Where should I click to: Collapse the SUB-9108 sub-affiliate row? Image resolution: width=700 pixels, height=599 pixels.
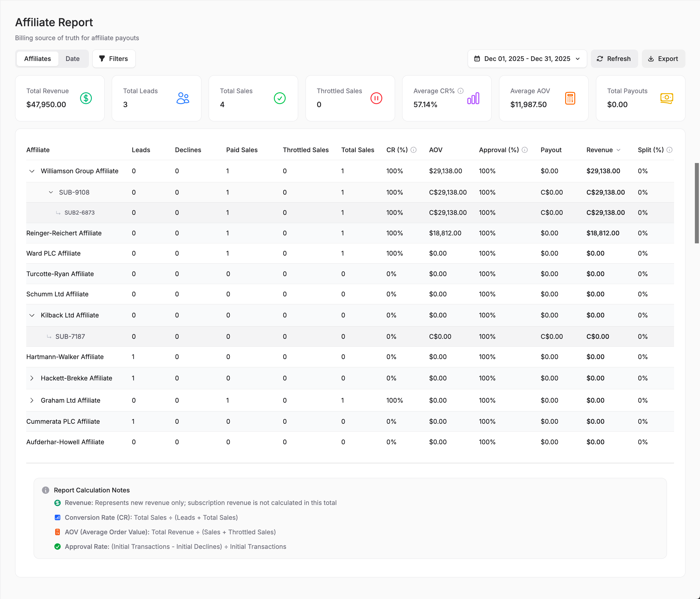[51, 193]
